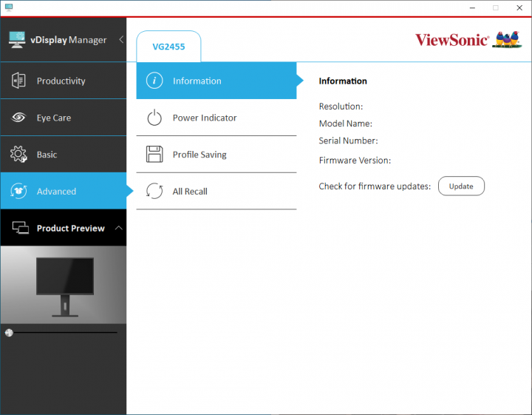Screen dimensions: 532x415
Task: Open the Power Indicator option
Action: point(216,118)
